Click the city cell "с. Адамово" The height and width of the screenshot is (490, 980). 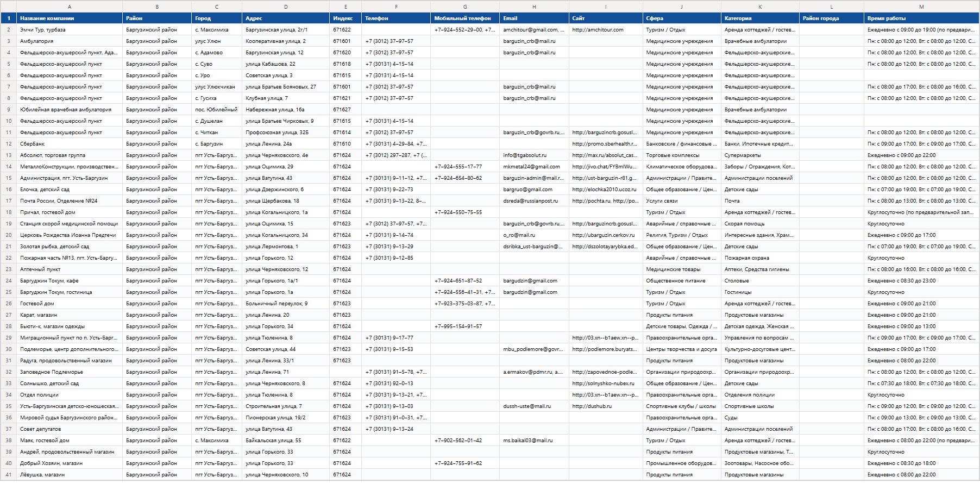tap(217, 53)
